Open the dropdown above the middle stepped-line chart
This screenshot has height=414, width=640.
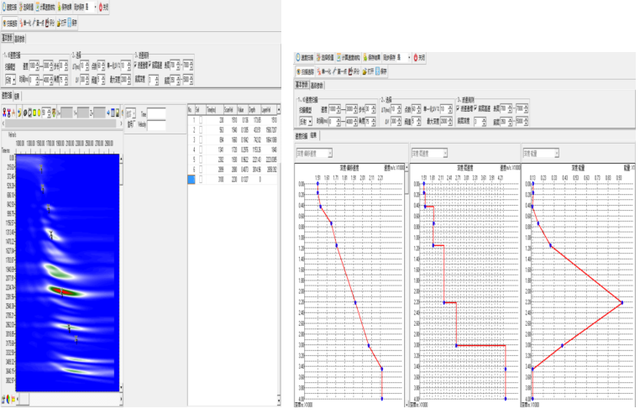[429, 154]
